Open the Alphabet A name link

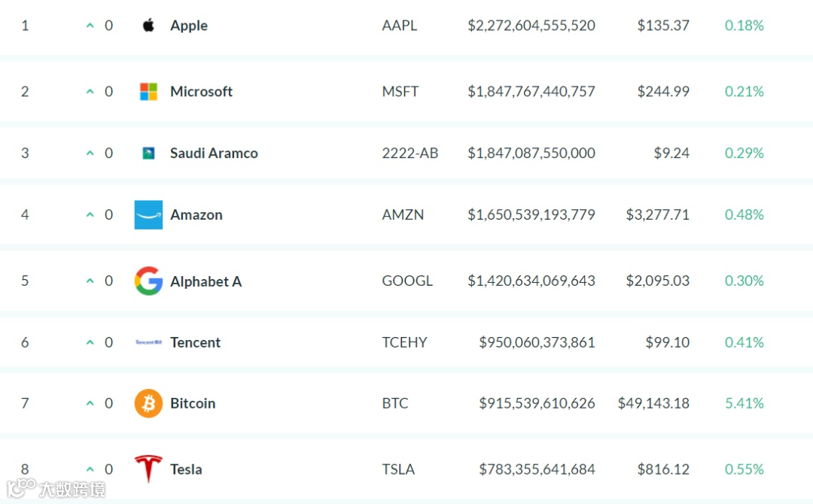(206, 281)
